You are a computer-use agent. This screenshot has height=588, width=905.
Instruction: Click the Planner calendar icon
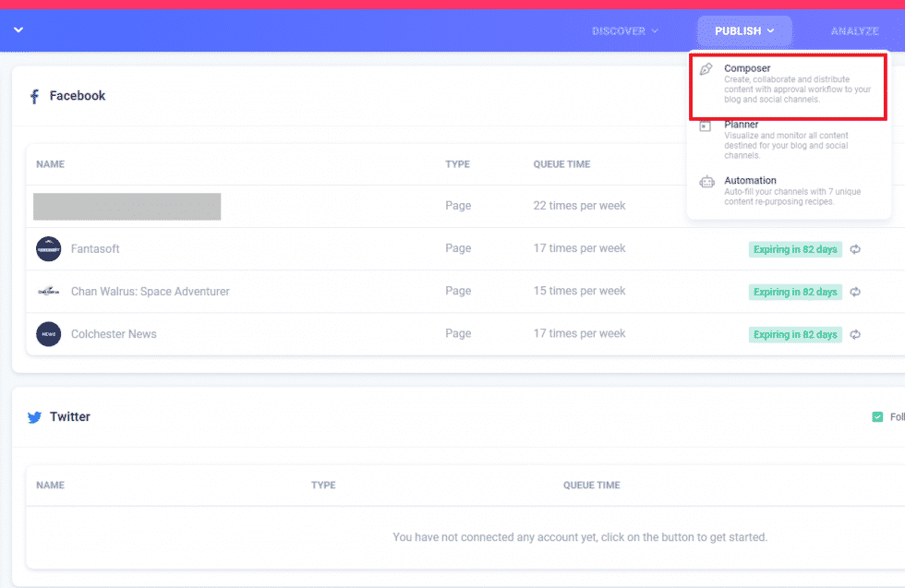(x=706, y=124)
